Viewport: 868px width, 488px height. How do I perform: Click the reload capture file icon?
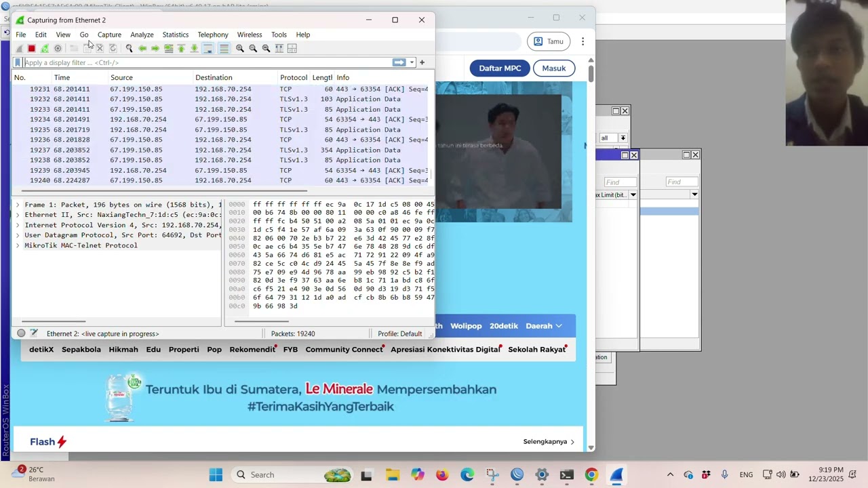tap(113, 48)
